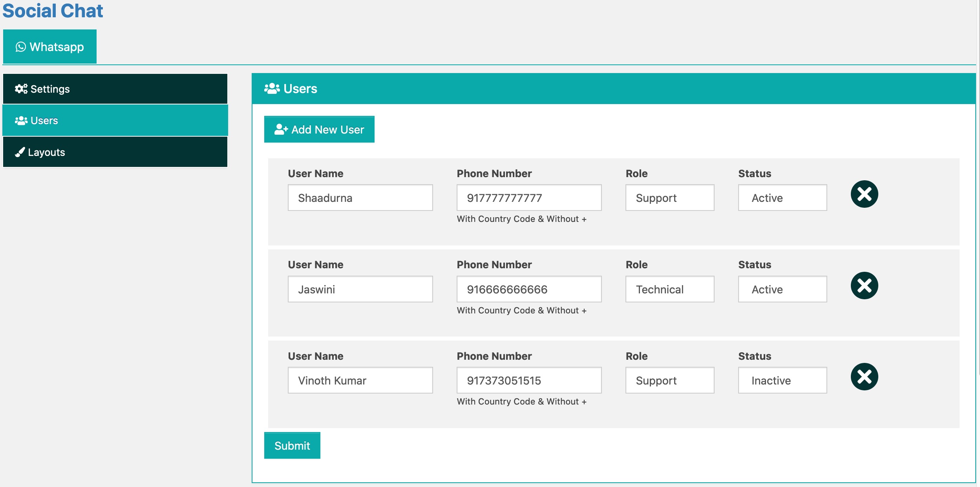Click the paintbrush icon beside Layouts
The width and height of the screenshot is (980, 487).
20,152
